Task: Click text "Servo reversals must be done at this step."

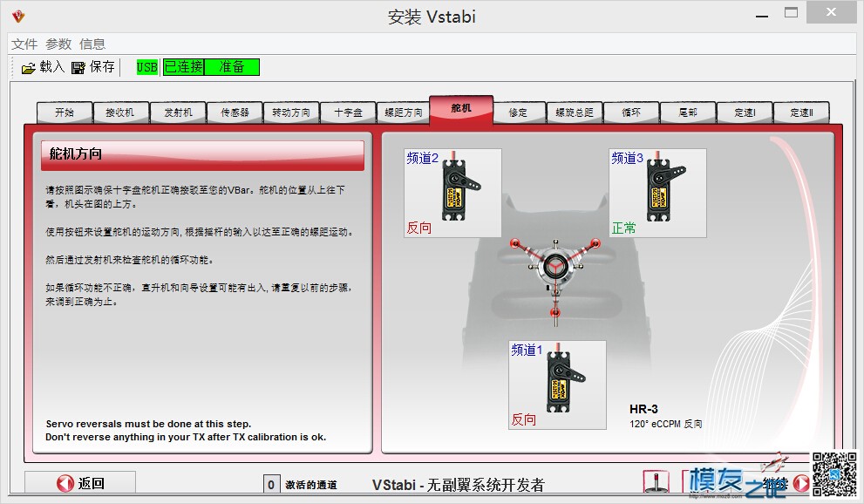Action: [x=148, y=424]
